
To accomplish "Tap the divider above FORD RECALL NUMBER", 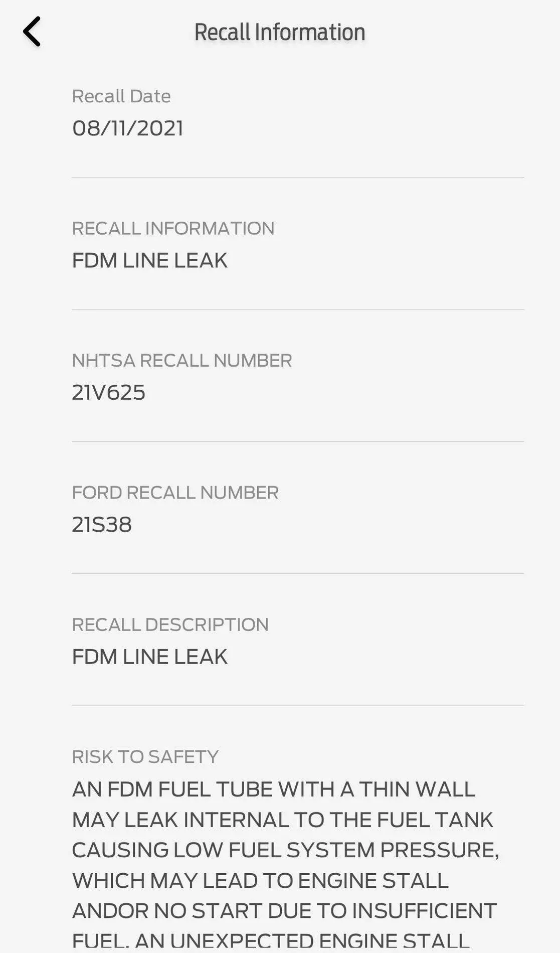I will point(298,441).
